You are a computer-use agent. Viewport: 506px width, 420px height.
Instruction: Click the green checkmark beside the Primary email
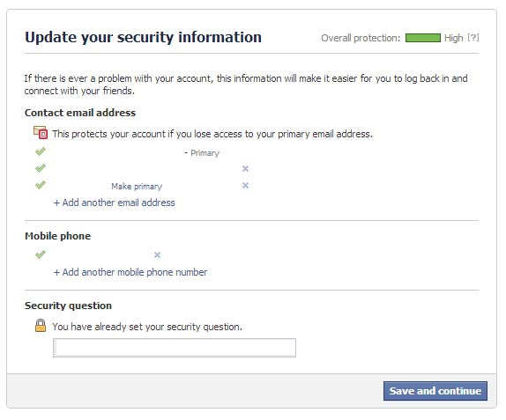(x=41, y=151)
